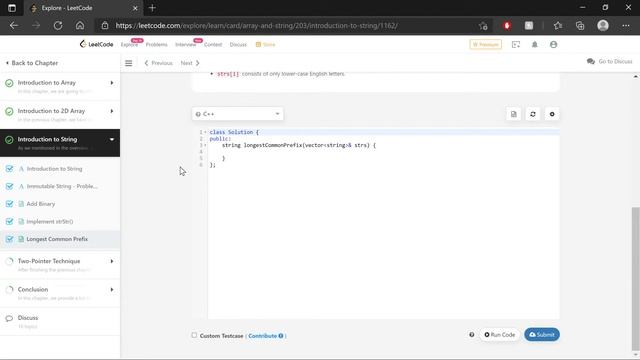This screenshot has height=360, width=640.
Task: Click the Premium button
Action: (486, 44)
